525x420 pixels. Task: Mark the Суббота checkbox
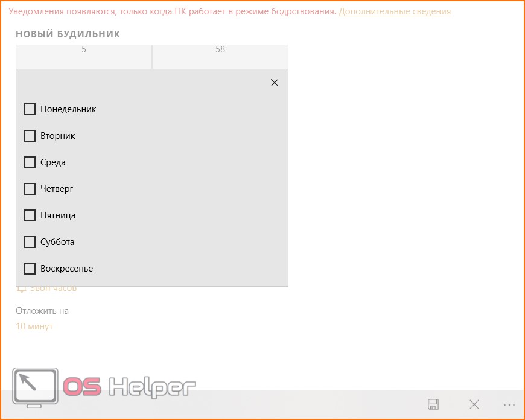(30, 242)
